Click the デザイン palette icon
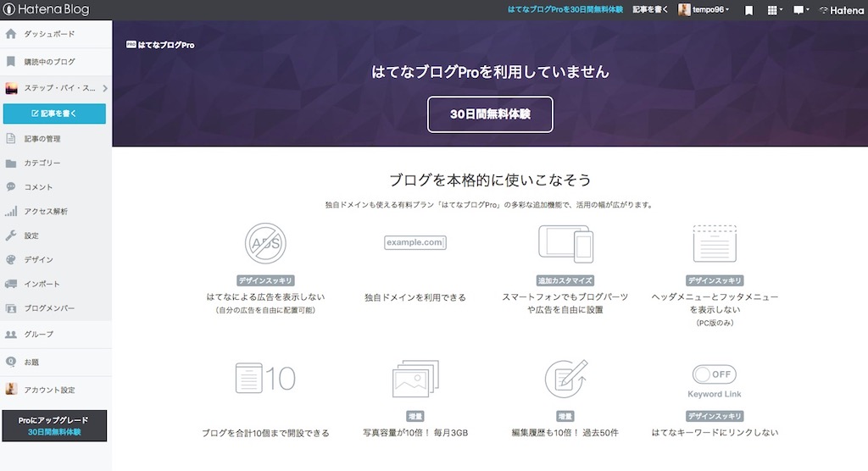This screenshot has height=471, width=868. click(x=10, y=259)
